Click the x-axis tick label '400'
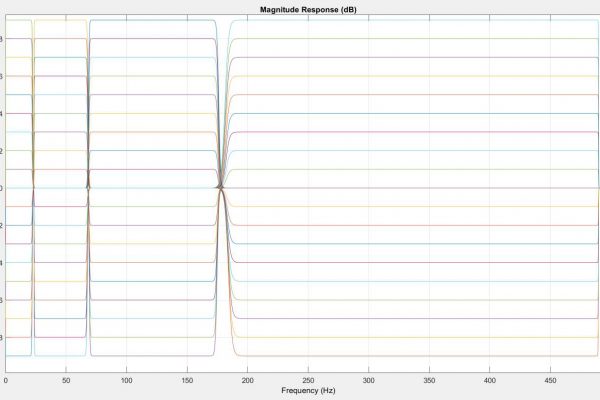Image resolution: width=600 pixels, height=400 pixels. pyautogui.click(x=490, y=380)
